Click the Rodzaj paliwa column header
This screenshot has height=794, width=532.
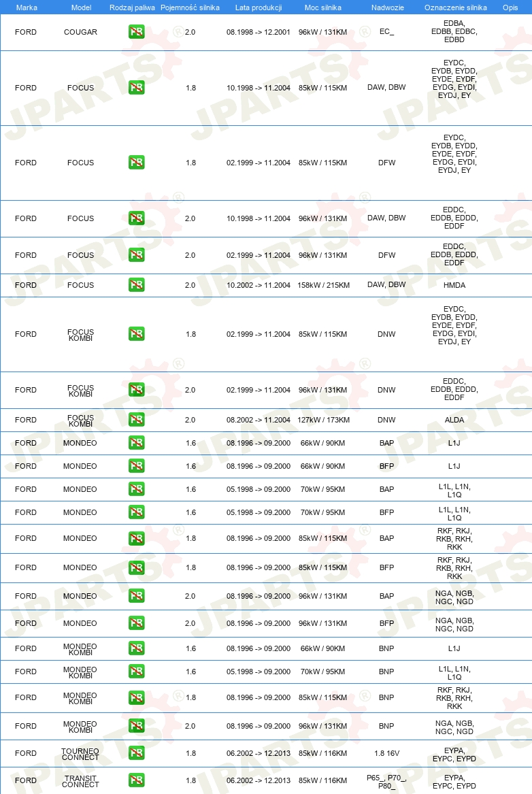point(132,7)
